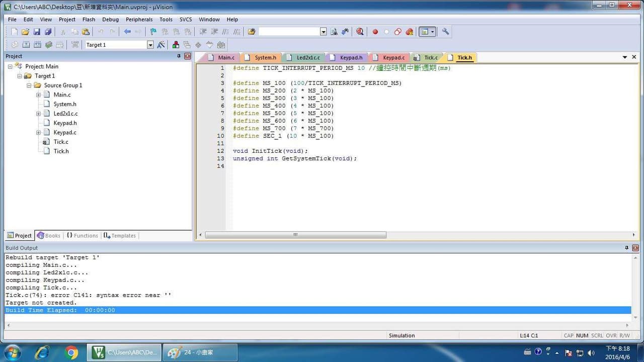Open the Peripherals menu
This screenshot has height=362, width=644.
(x=139, y=20)
